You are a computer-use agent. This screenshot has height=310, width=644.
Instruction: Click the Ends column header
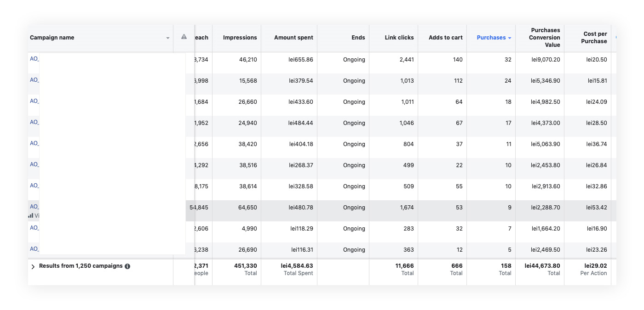(358, 38)
